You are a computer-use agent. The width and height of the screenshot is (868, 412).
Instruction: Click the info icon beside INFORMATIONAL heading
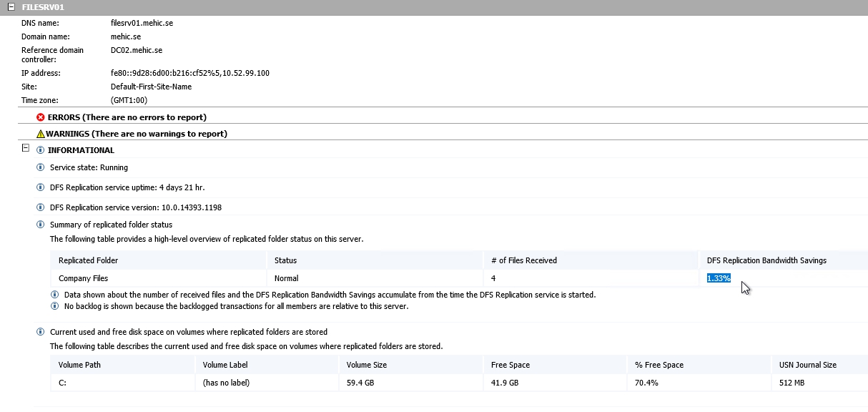(x=40, y=150)
